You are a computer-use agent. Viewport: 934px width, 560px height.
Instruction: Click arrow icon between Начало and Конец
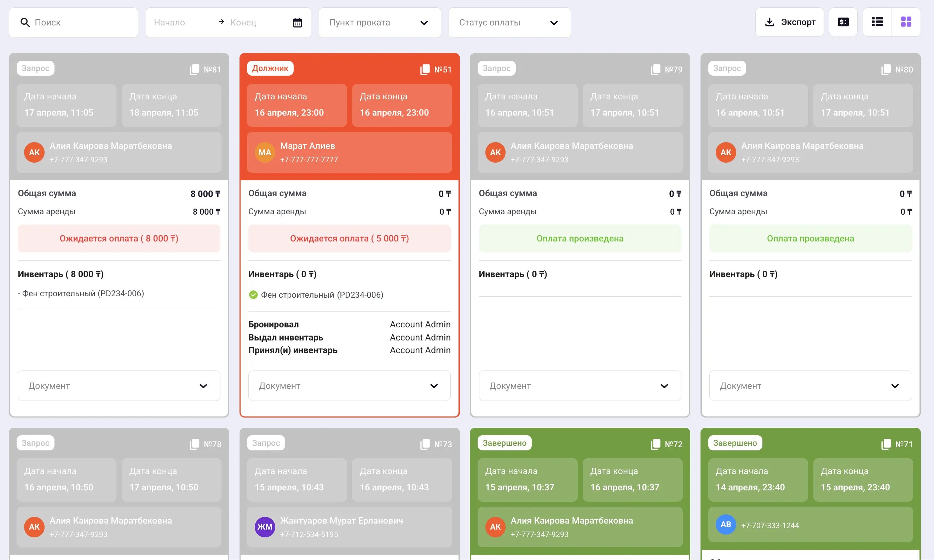(221, 22)
